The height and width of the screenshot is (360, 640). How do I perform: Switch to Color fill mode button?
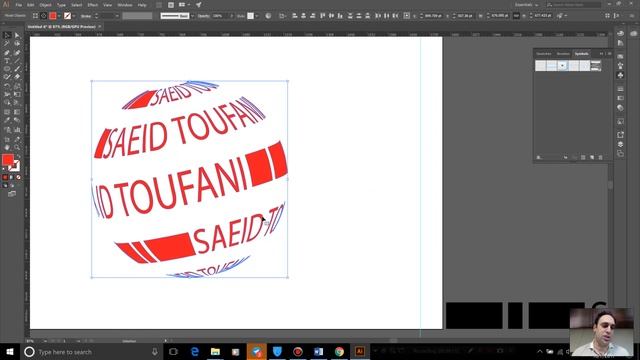pos(5,178)
